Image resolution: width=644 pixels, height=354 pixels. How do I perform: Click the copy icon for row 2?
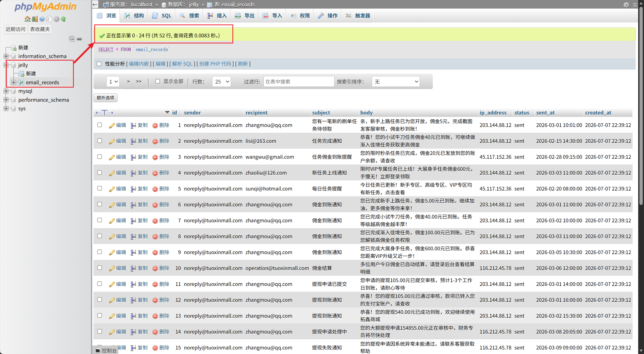133,141
